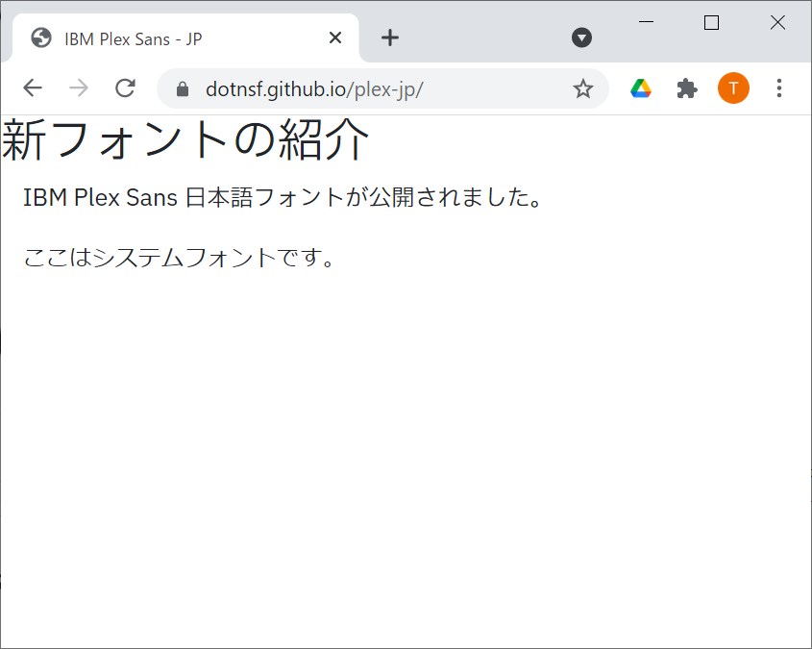812x649 pixels.
Task: Close the Chrome window
Action: pos(777,22)
